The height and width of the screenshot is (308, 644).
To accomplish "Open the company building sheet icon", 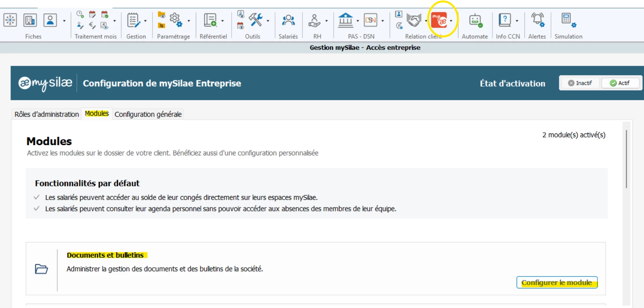I will [x=30, y=20].
